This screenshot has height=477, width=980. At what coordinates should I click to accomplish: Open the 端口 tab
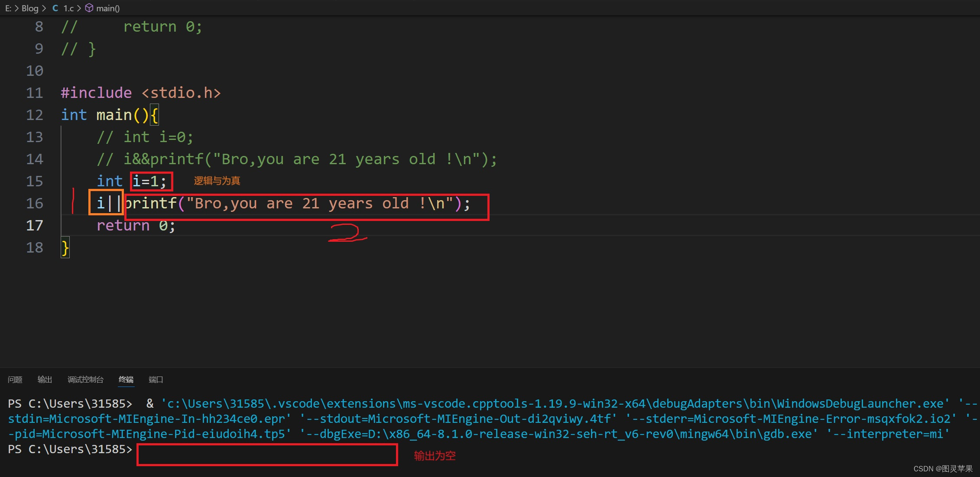tap(156, 380)
